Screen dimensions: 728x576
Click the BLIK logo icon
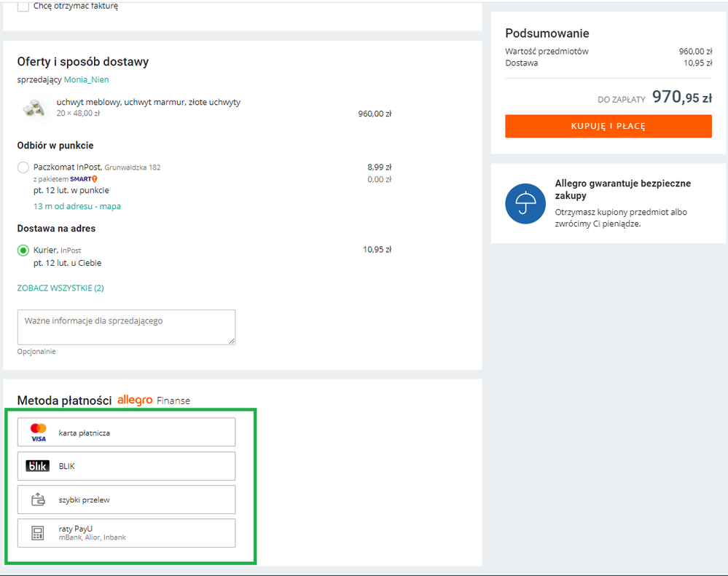(38, 466)
